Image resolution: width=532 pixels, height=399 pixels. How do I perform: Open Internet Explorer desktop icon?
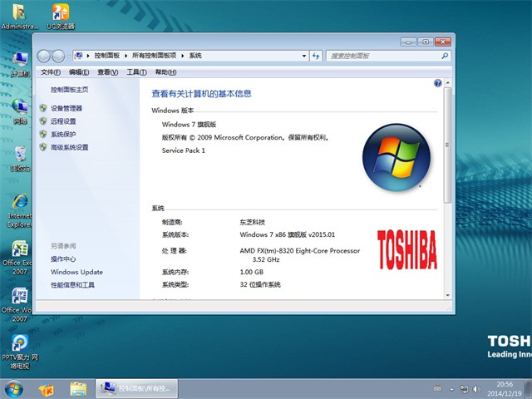(x=18, y=208)
